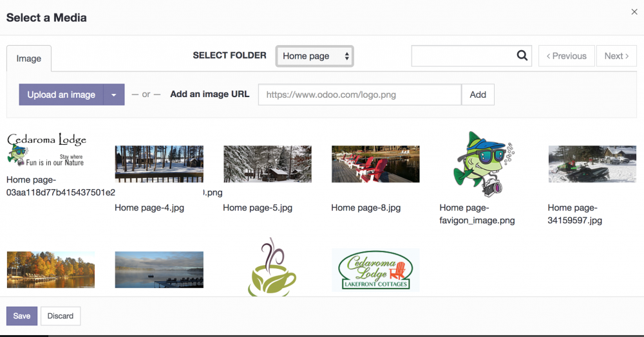Viewport: 644px width, 337px height.
Task: Select the Home page-4.jpg snowy deck thumbnail
Action: pyautogui.click(x=159, y=164)
